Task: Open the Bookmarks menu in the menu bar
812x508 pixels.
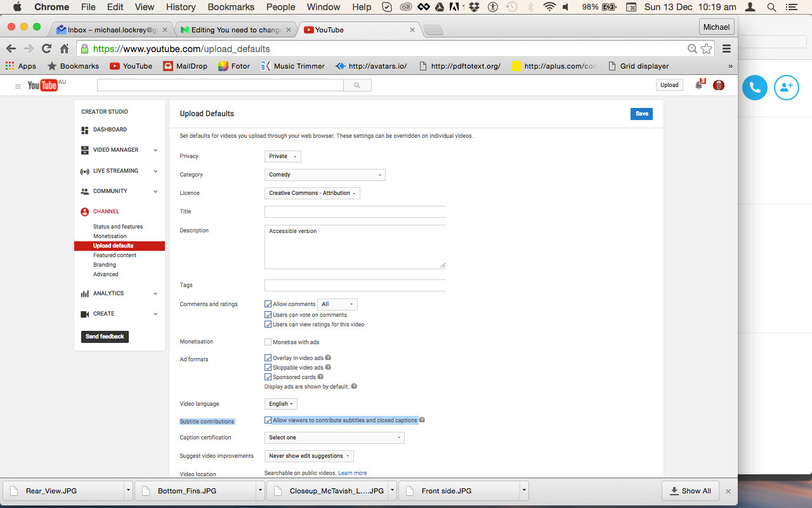Action: pyautogui.click(x=231, y=7)
